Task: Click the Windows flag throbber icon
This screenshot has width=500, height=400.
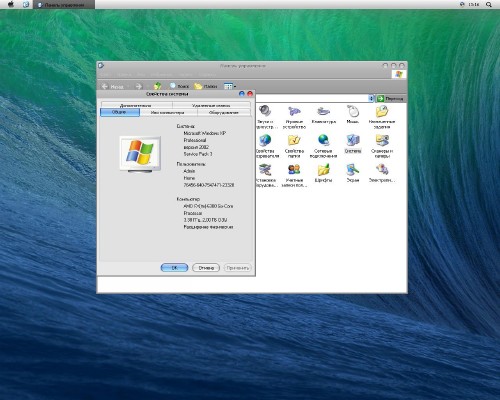Action: 399,74
